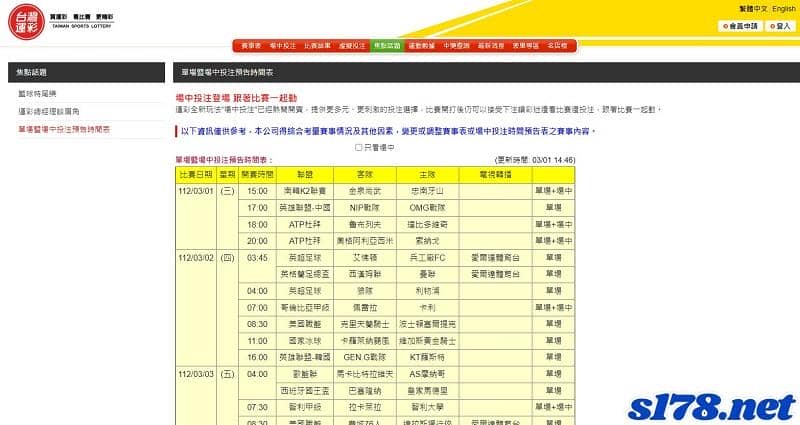This screenshot has width=800, height=425.
Task: Click the 英雄聯盟-中國 league cell
Action: point(305,208)
